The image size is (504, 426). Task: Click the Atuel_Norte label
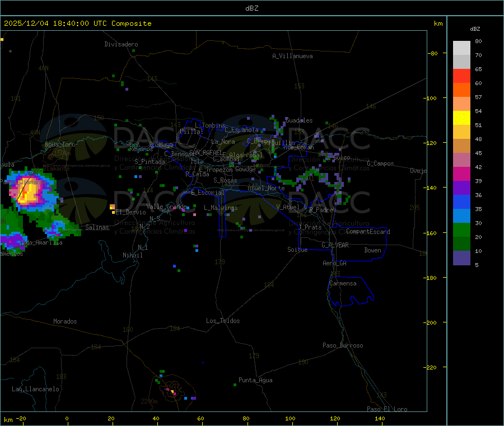266,188
